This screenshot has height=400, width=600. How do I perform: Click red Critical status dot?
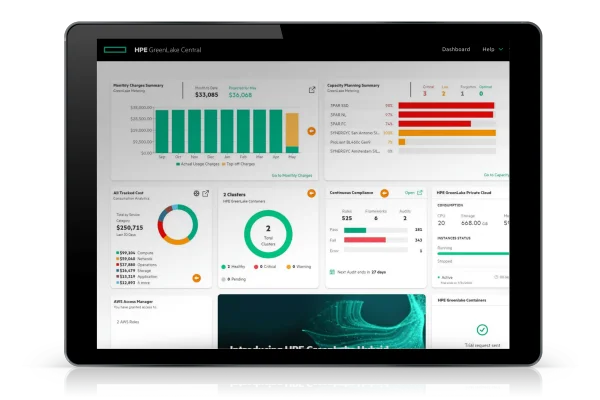coord(256,267)
